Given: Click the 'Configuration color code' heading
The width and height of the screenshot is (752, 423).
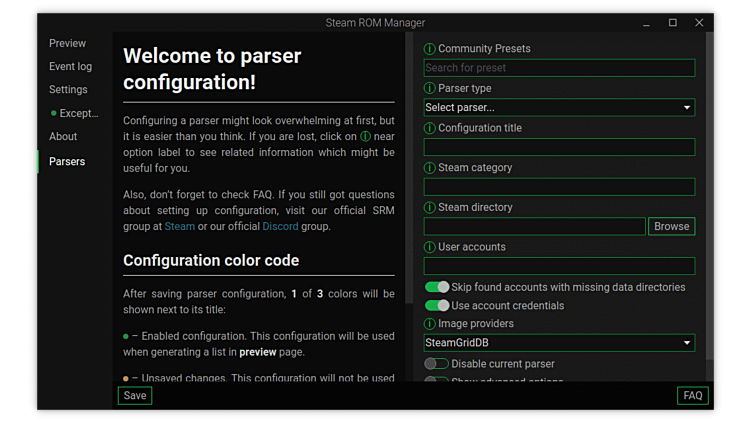Looking at the screenshot, I should 211,260.
